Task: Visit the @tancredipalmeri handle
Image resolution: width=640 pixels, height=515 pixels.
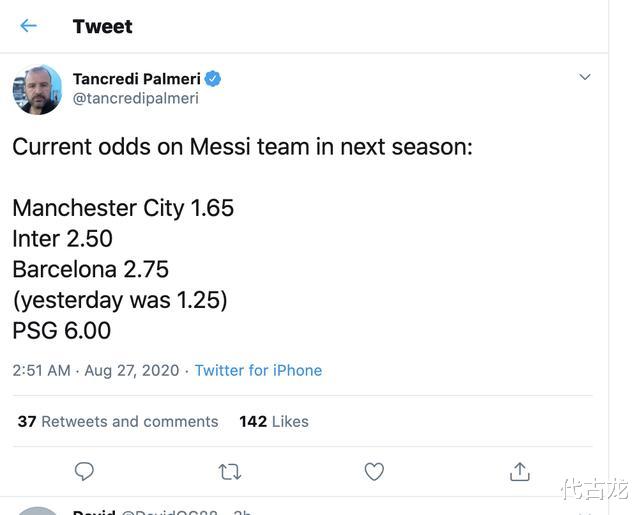Action: (x=135, y=98)
